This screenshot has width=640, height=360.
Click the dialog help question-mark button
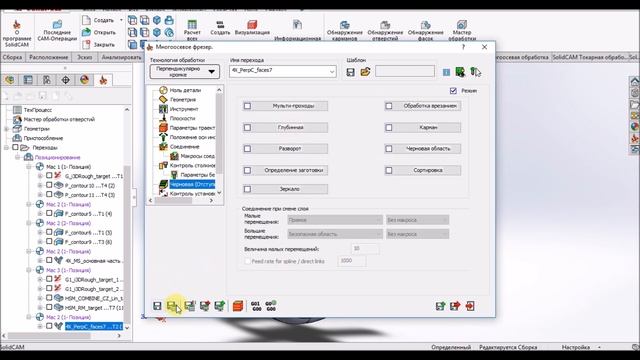(463, 47)
